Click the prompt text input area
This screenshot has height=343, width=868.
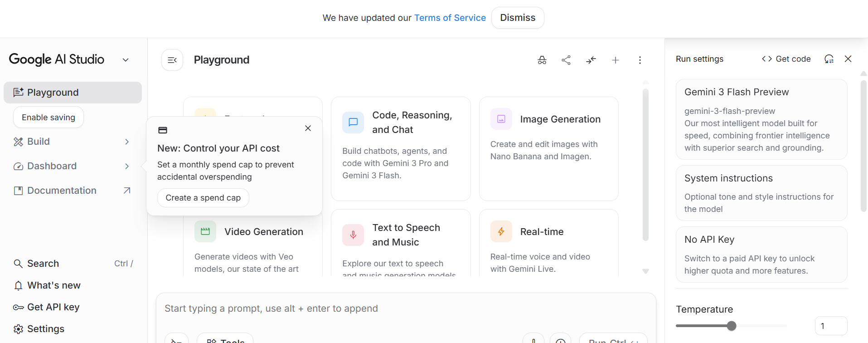click(406, 309)
